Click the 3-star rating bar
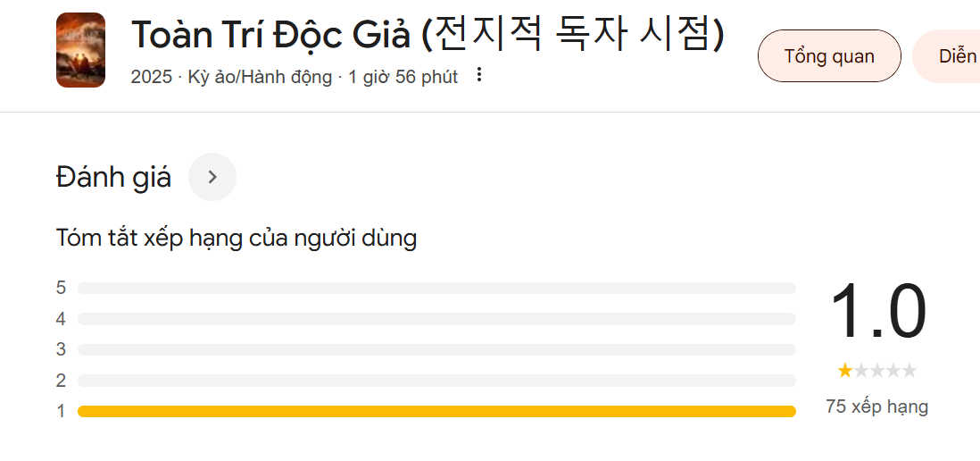980x461 pixels. [x=436, y=349]
